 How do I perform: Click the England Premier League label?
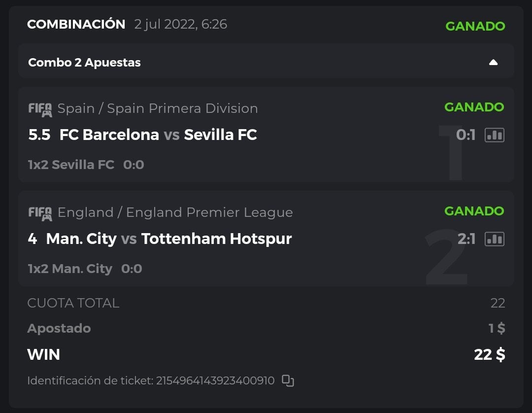click(x=175, y=212)
